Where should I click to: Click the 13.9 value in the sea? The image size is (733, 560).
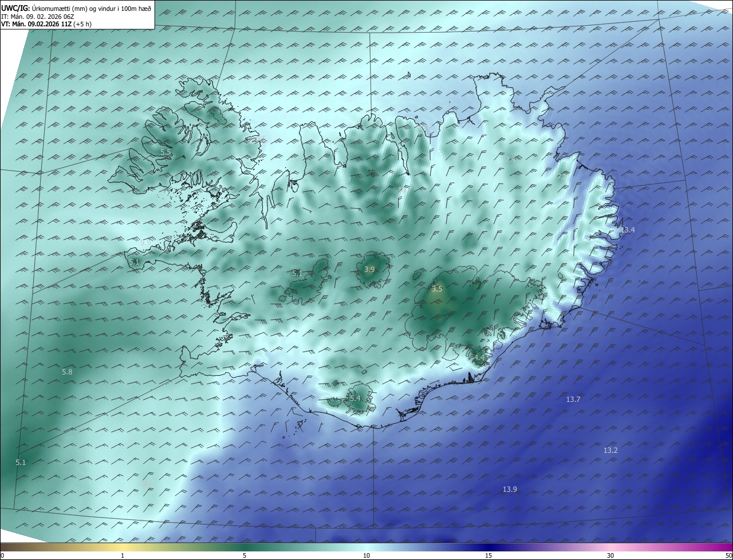click(510, 490)
